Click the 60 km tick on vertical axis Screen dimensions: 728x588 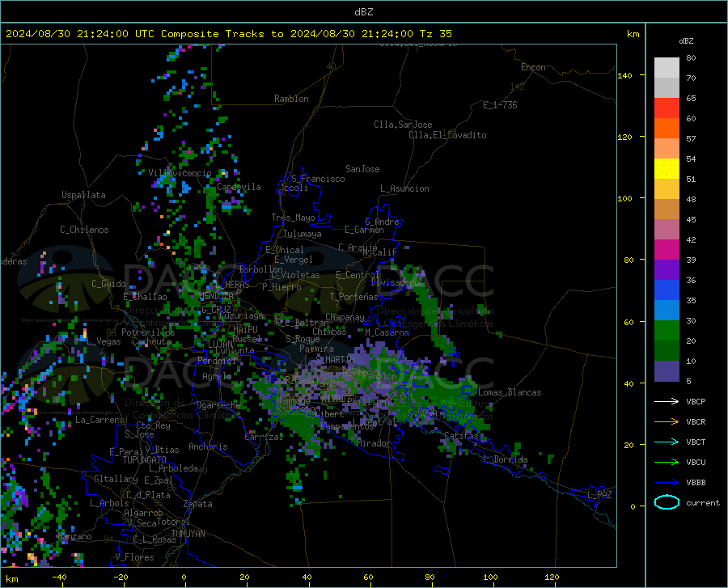(x=629, y=322)
